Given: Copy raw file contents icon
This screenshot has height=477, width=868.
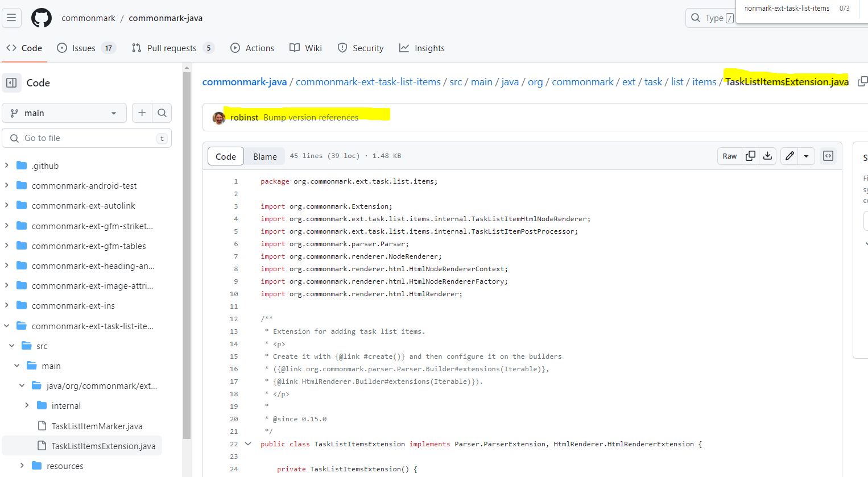Looking at the screenshot, I should pos(750,156).
